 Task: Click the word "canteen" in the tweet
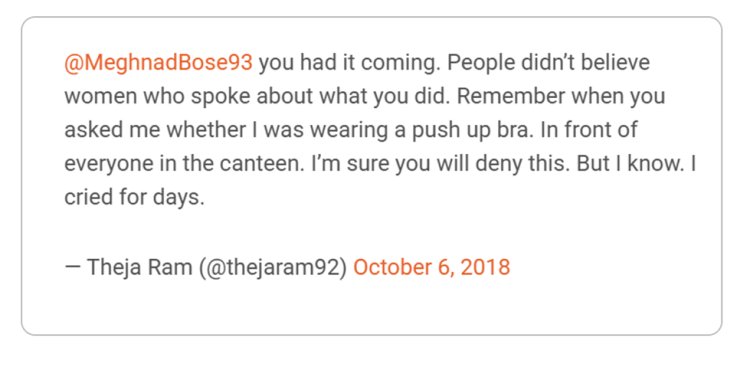coord(260,164)
